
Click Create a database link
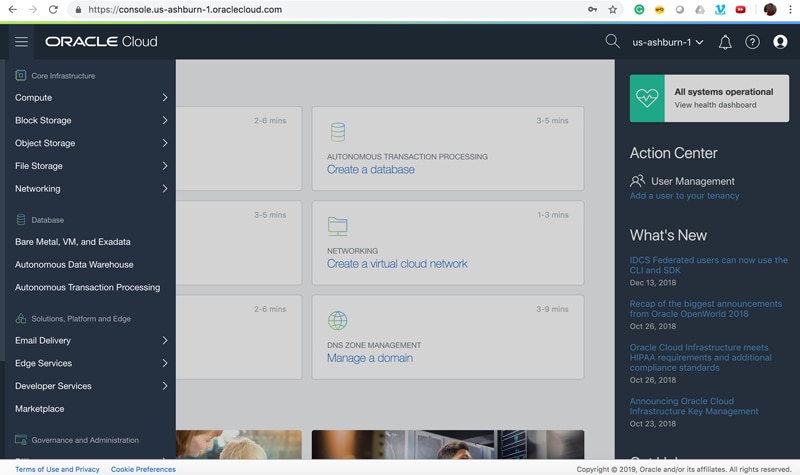click(x=370, y=169)
